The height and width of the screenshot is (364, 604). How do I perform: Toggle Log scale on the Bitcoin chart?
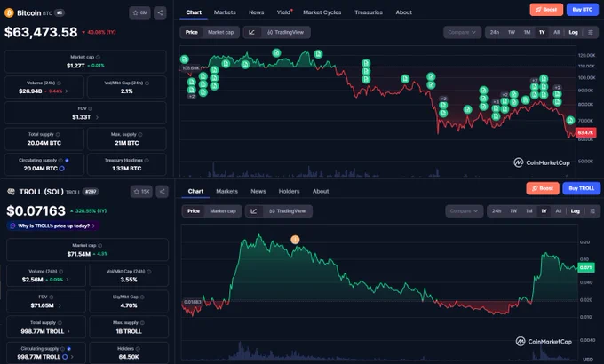pyautogui.click(x=573, y=32)
